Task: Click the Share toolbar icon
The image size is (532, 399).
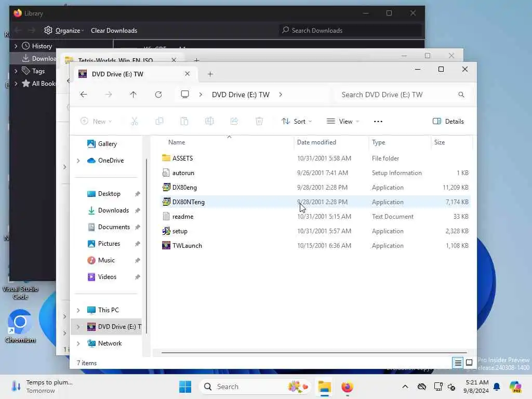Action: [234, 121]
